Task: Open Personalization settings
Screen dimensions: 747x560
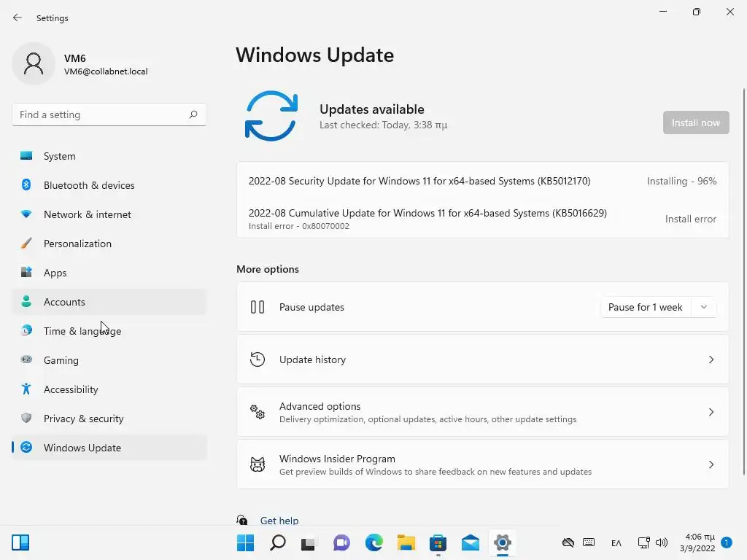Action: click(x=109, y=244)
